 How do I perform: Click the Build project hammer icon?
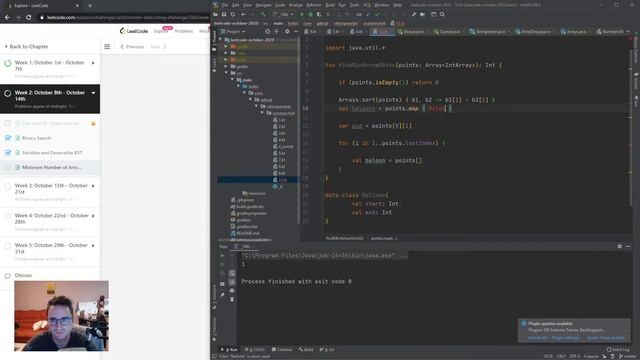(263, 14)
